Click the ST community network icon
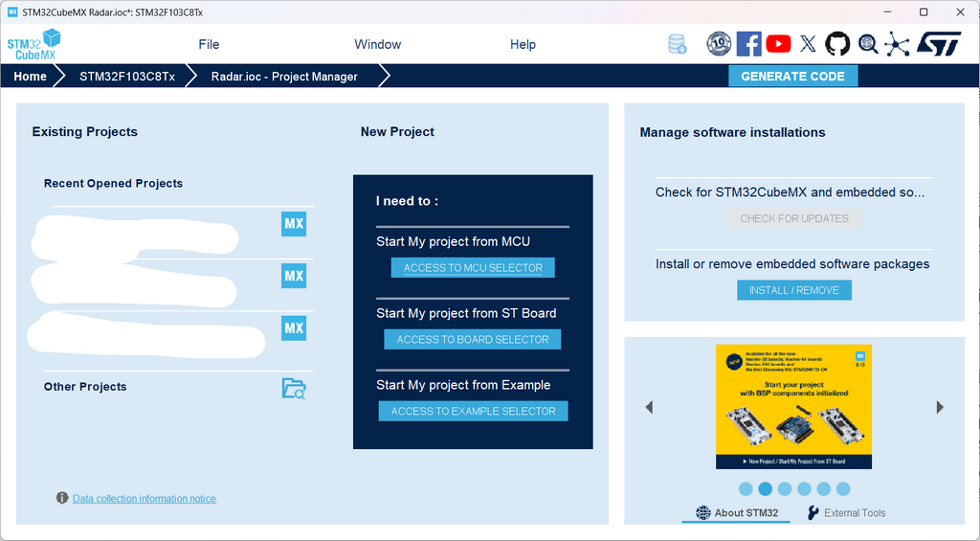 coord(897,44)
